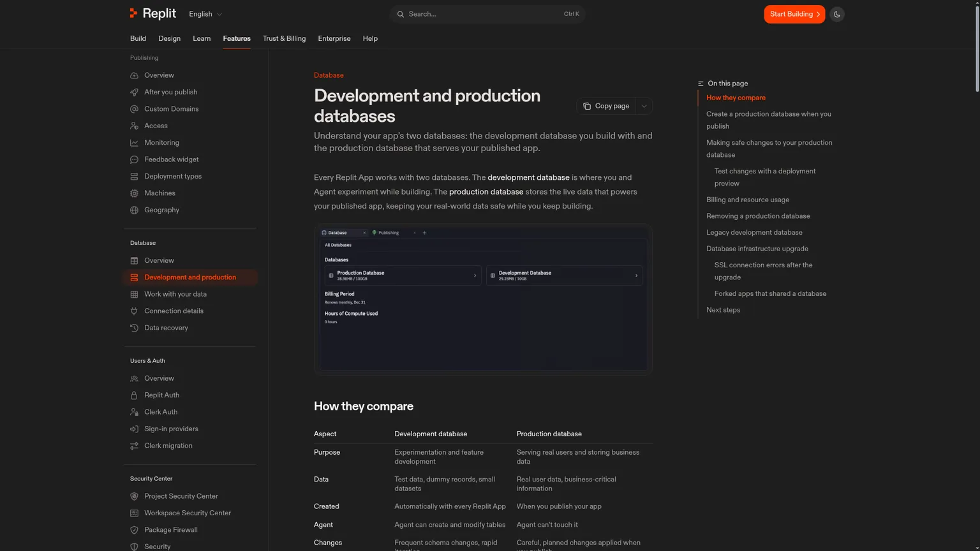Click the Work with your data icon
Screen dimensions: 980x551
coord(134,294)
